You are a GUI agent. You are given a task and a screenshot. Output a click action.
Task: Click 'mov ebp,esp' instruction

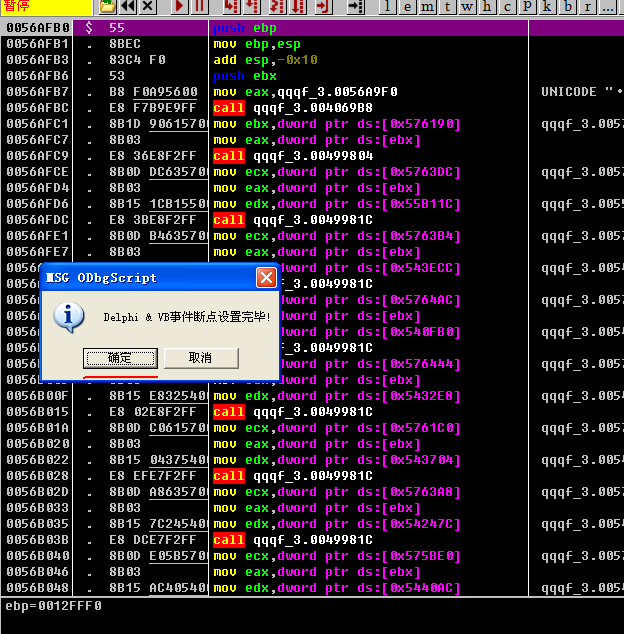point(257,44)
